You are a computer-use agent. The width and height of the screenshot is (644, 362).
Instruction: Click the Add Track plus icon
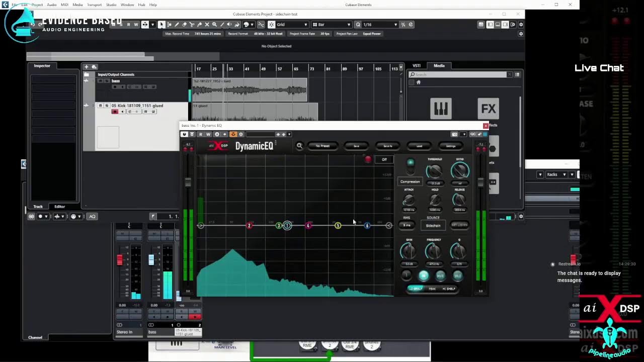click(x=86, y=66)
